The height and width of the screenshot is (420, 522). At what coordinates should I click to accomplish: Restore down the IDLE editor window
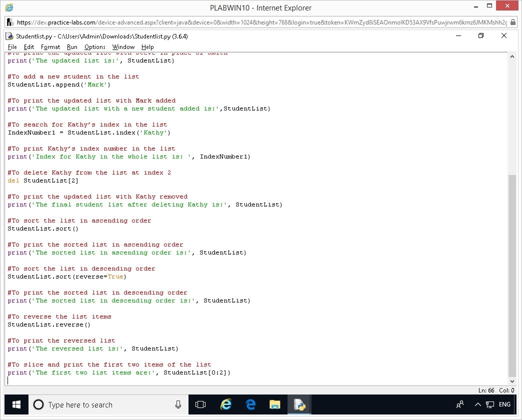click(x=481, y=36)
